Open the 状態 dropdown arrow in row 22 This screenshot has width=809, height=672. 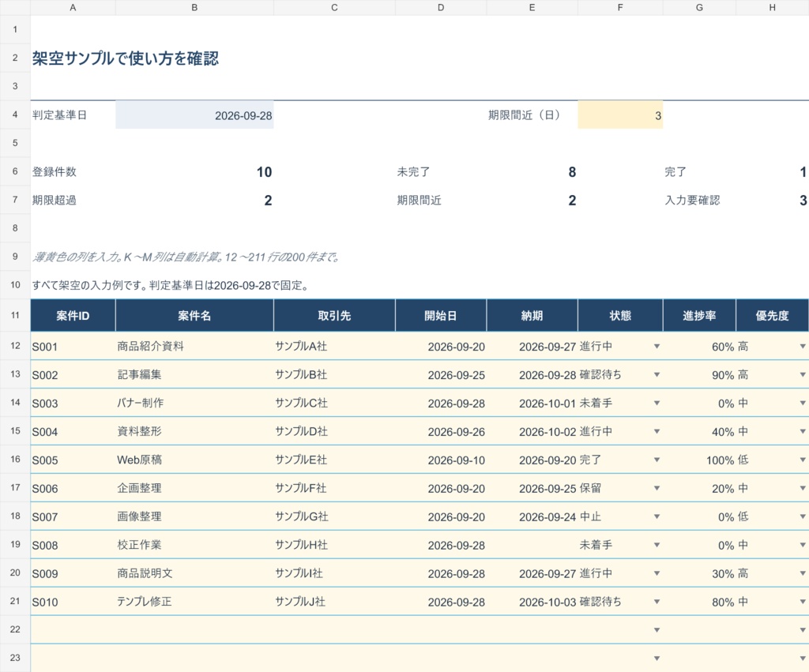pos(657,629)
